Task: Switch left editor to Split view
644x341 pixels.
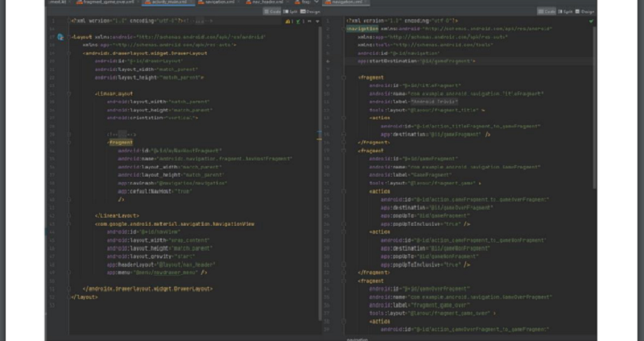Action: (x=291, y=11)
